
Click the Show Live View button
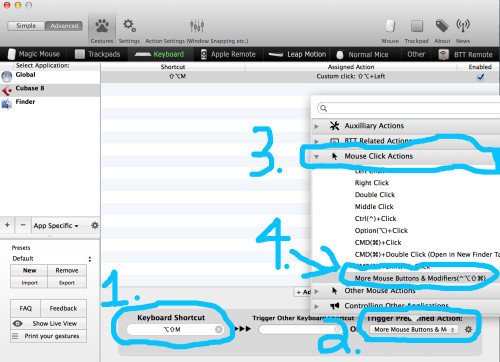point(49,323)
